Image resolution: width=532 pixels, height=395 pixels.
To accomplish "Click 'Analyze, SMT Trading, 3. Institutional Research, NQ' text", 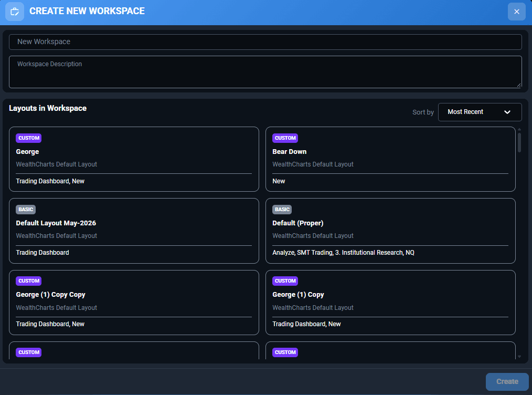I will (343, 253).
